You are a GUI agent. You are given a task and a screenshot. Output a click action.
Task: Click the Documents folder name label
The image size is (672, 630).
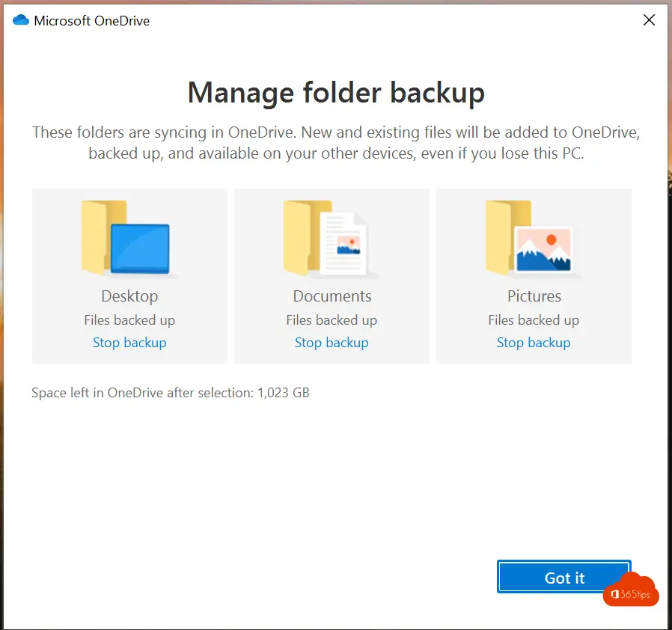coord(332,296)
